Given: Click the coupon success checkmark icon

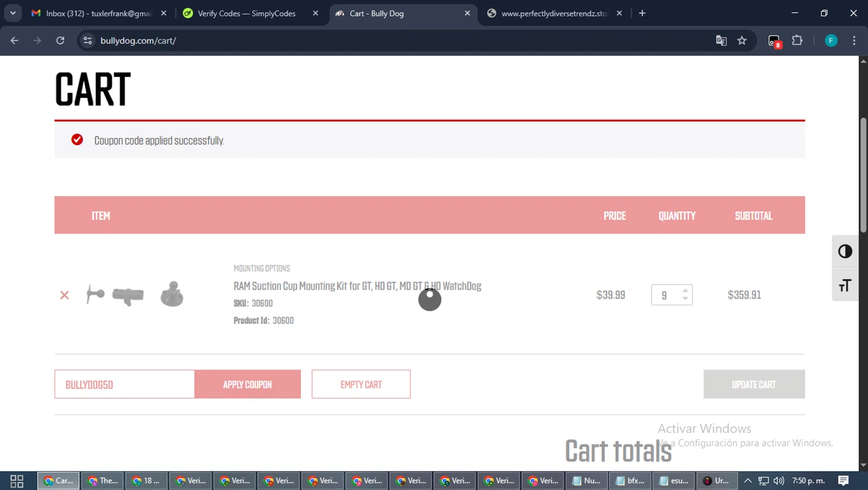Looking at the screenshot, I should coord(77,140).
